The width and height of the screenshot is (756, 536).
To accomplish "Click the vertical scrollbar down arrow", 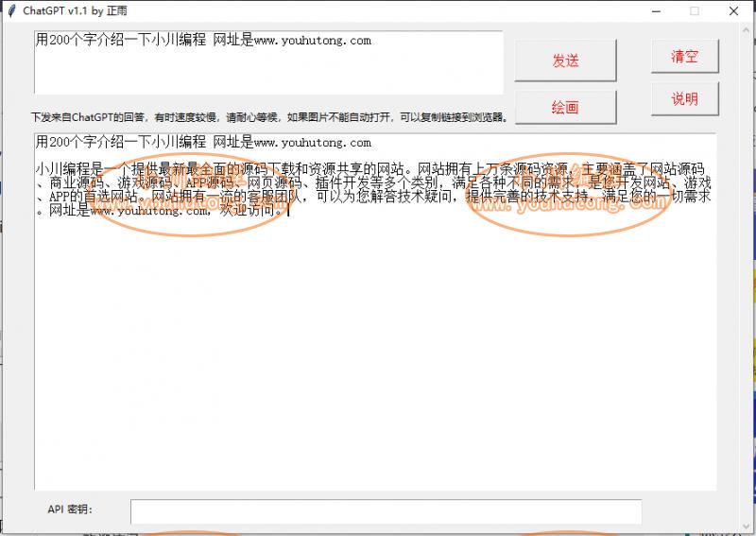I will [746, 527].
